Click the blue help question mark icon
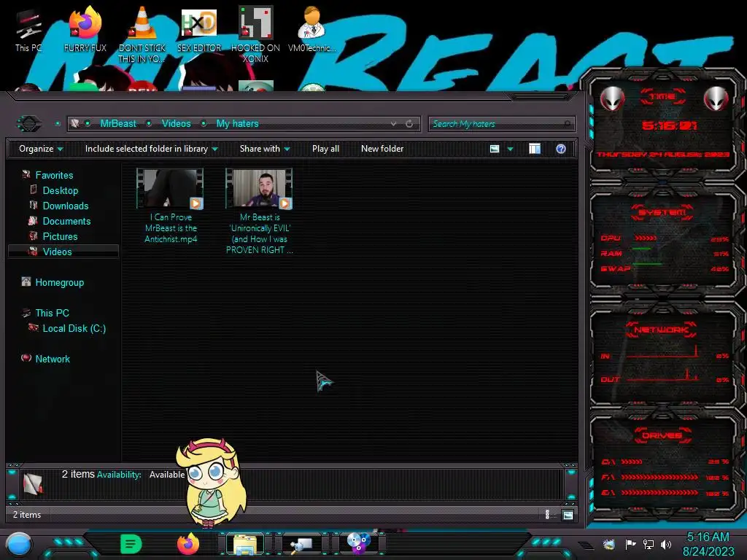The height and width of the screenshot is (560, 747). click(x=561, y=149)
